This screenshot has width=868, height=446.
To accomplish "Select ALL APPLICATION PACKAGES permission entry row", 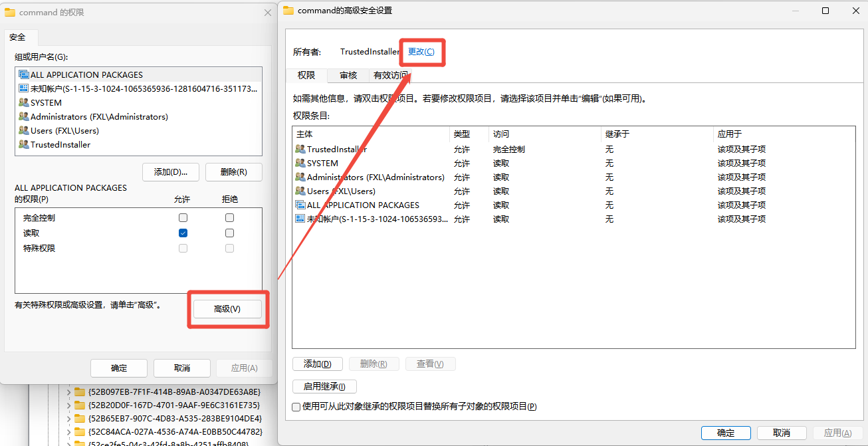I will [574, 205].
